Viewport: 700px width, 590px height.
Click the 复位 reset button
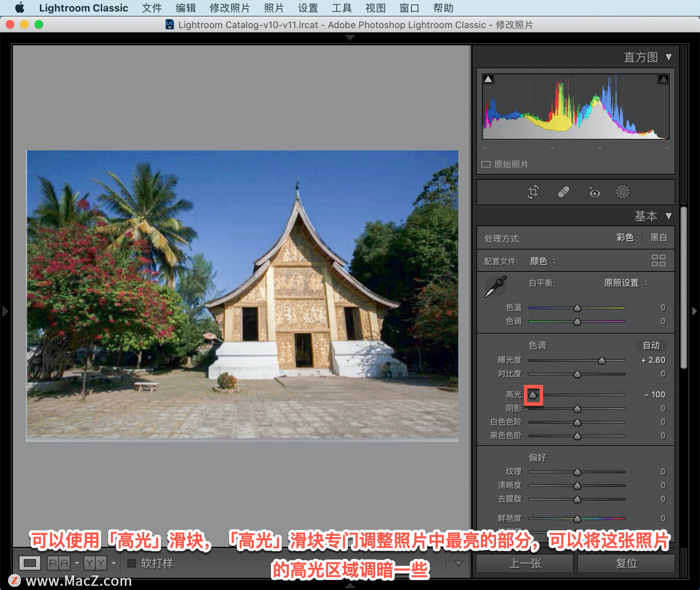(x=626, y=563)
